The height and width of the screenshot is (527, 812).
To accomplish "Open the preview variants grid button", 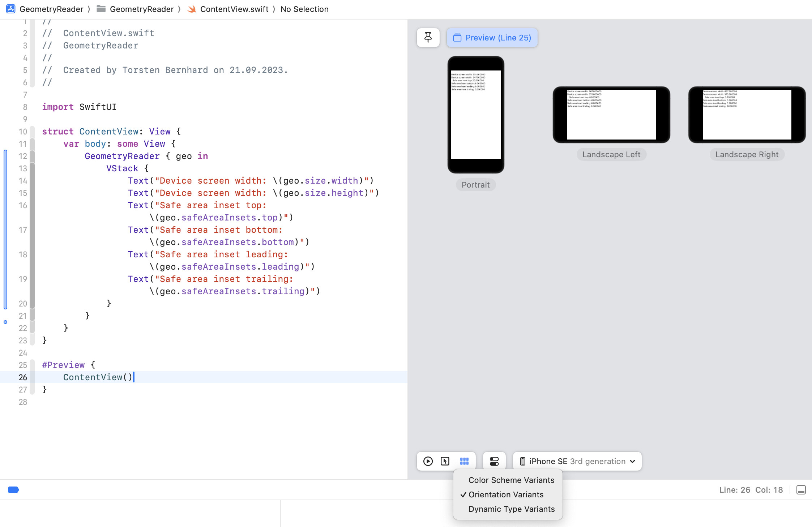I will pos(464,461).
